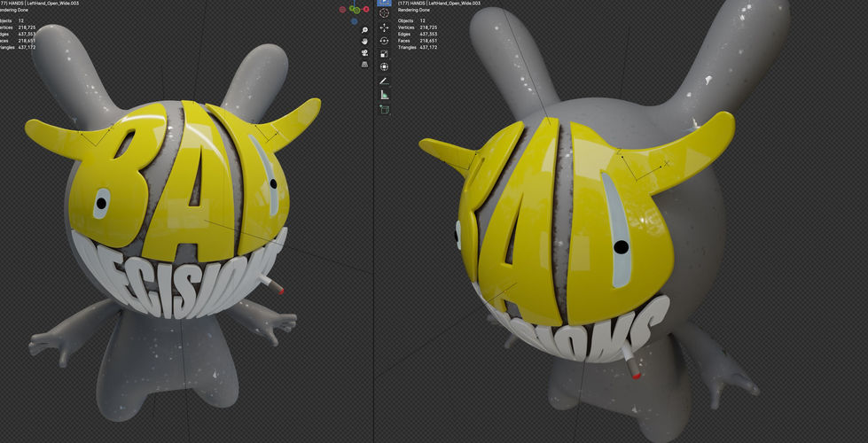Click the Zoom view magnifier icon
868x443 pixels.
364,30
